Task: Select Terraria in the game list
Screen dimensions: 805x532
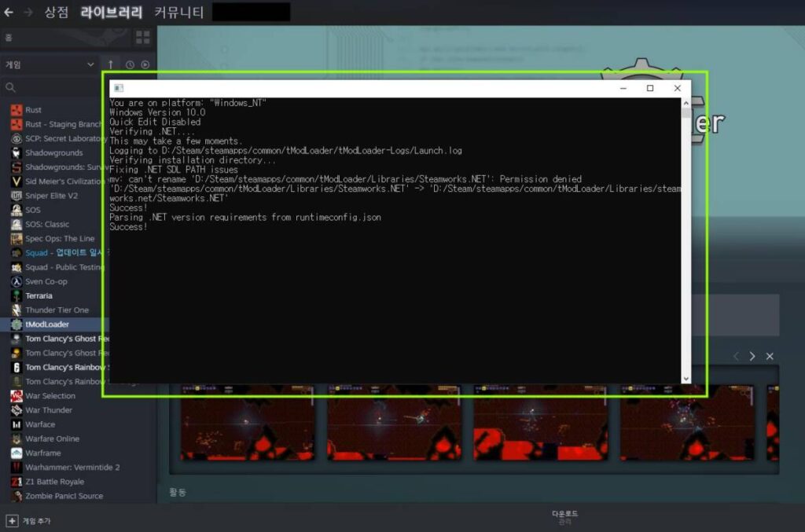Action: tap(39, 295)
